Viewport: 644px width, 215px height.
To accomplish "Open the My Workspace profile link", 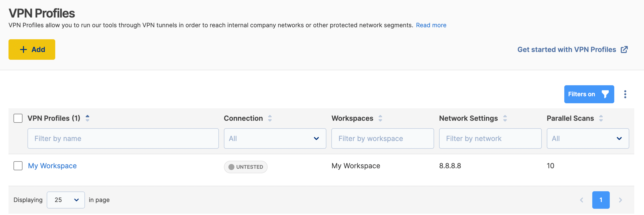I will 52,166.
